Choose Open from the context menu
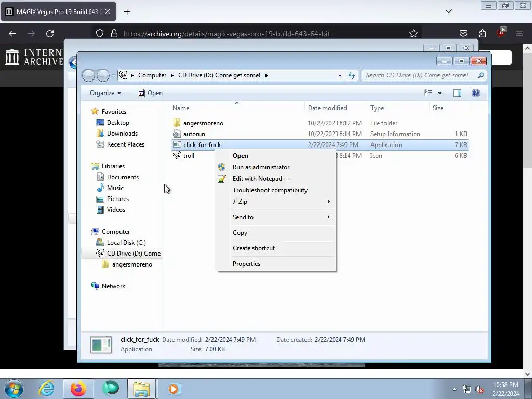This screenshot has width=532, height=399. [x=275, y=156]
